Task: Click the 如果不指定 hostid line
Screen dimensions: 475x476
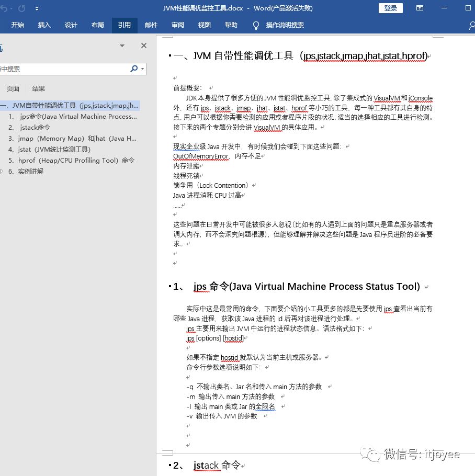Action: tap(254, 357)
